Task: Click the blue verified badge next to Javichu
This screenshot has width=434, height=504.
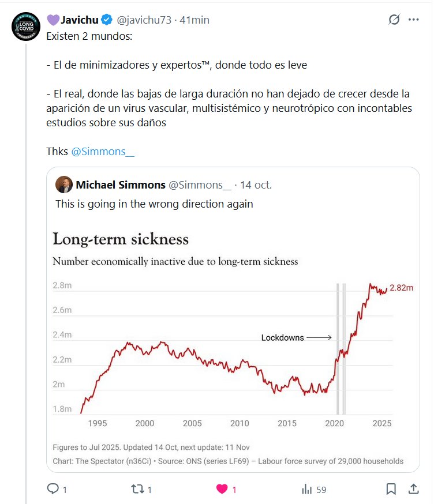Action: click(107, 20)
